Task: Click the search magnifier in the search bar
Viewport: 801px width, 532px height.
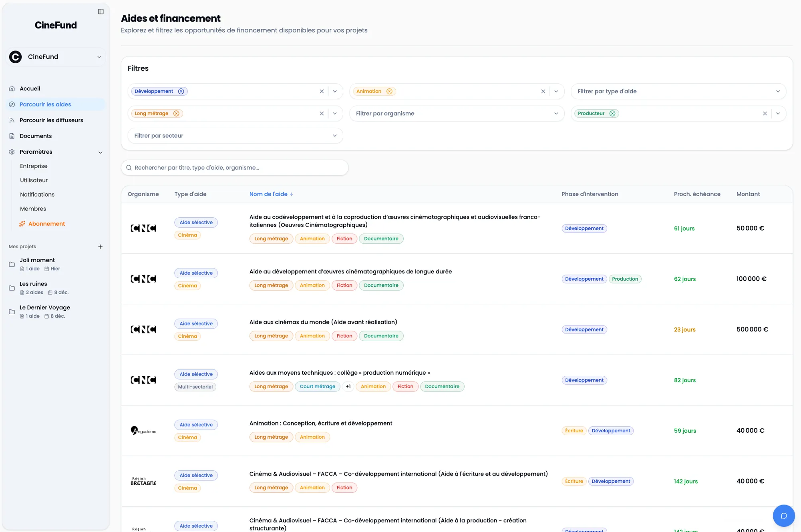Action: coord(129,167)
